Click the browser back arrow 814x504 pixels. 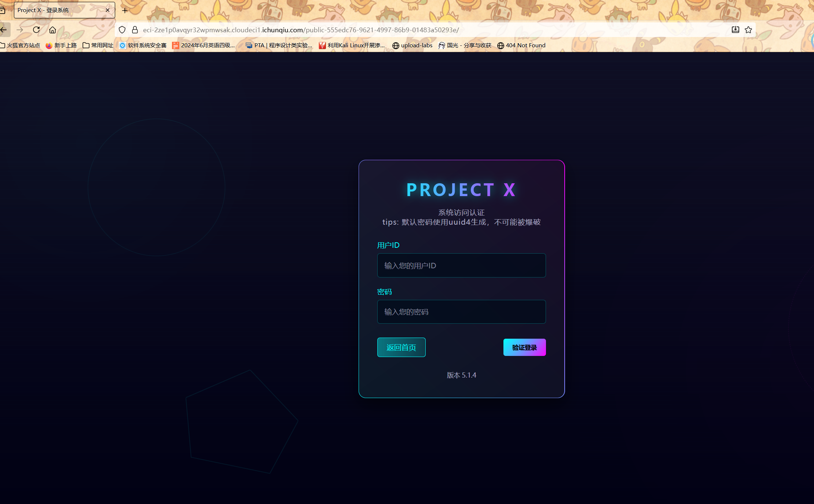(x=4, y=30)
